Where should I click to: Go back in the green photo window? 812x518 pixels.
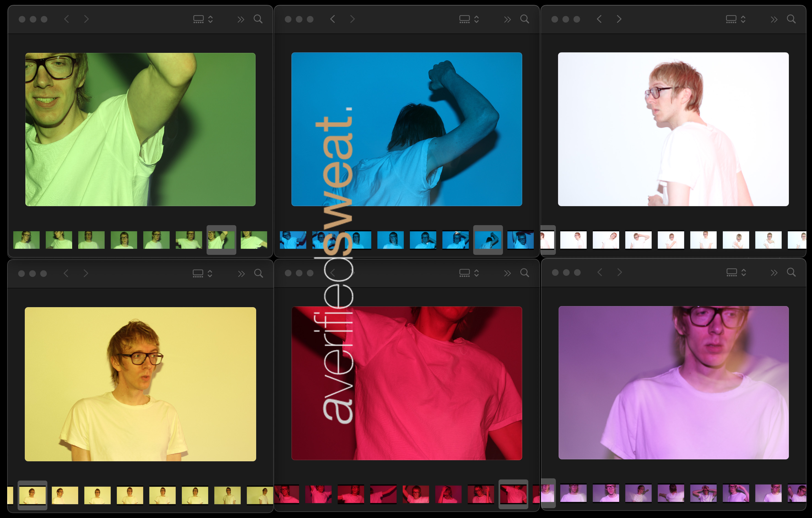coord(66,19)
